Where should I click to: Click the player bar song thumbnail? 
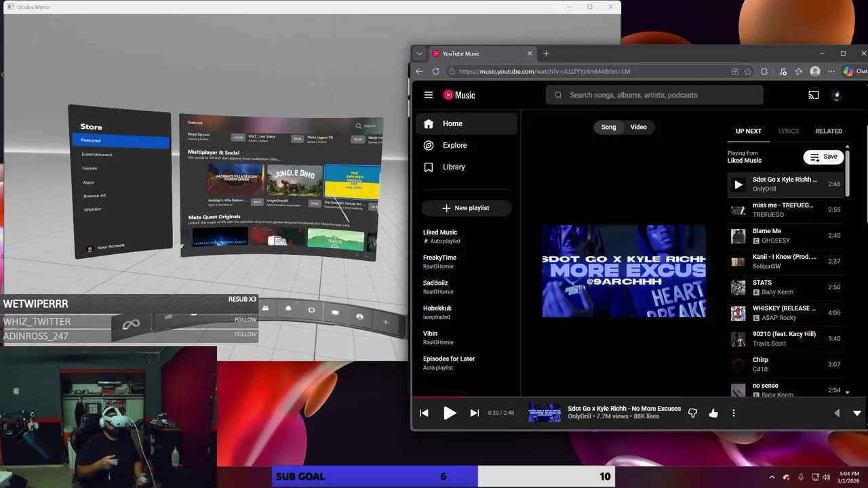[x=545, y=413]
